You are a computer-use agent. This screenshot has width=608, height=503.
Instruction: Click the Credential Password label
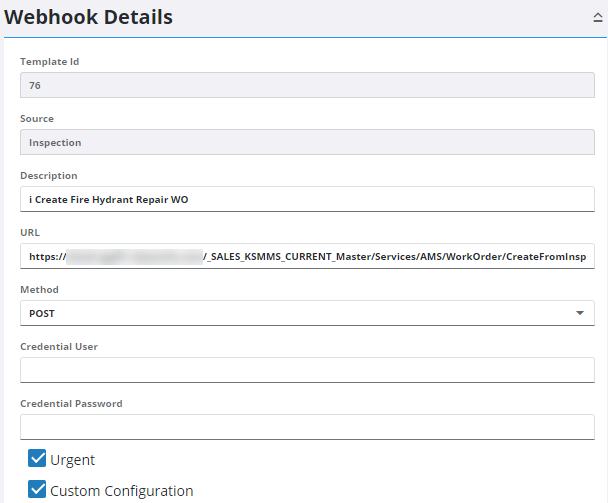pos(71,404)
